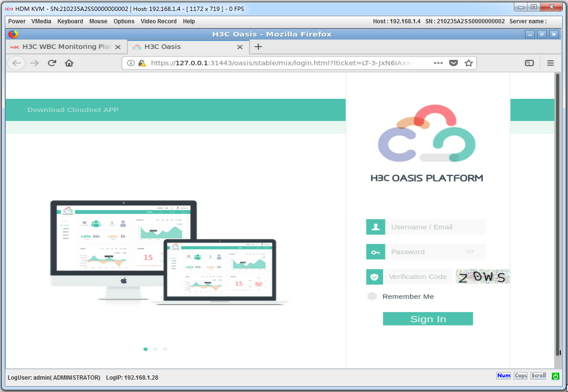Open the VMedia menu
The image size is (568, 392).
41,21
